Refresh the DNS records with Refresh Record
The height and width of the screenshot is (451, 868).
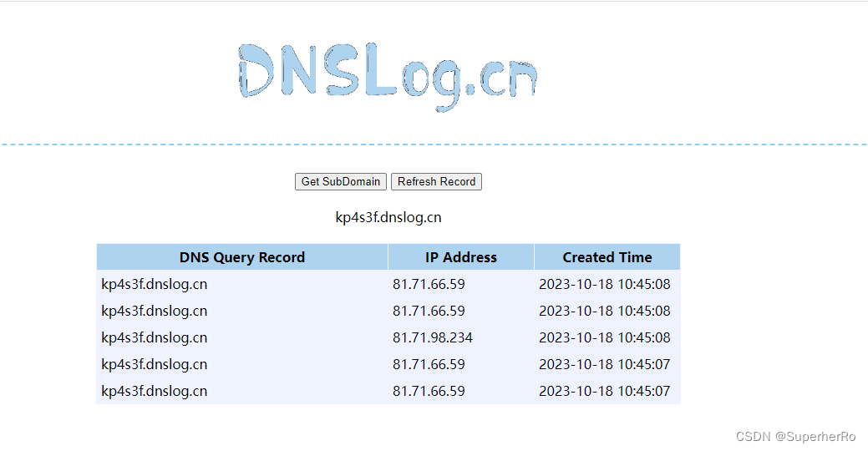point(436,181)
